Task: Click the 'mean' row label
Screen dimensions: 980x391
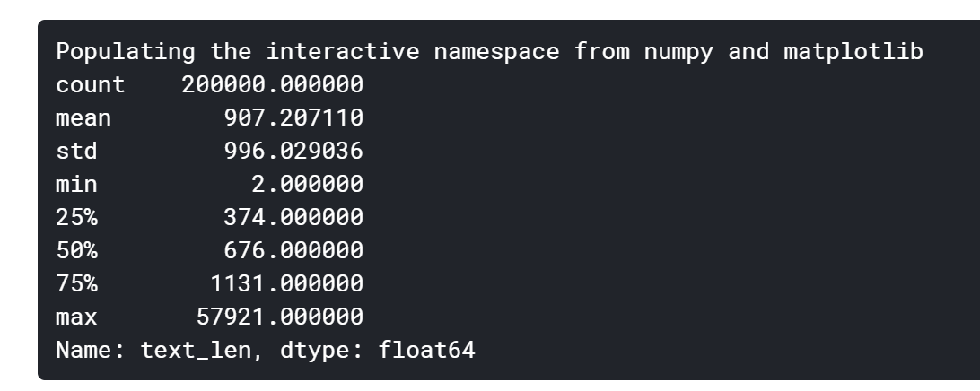Action: point(83,117)
